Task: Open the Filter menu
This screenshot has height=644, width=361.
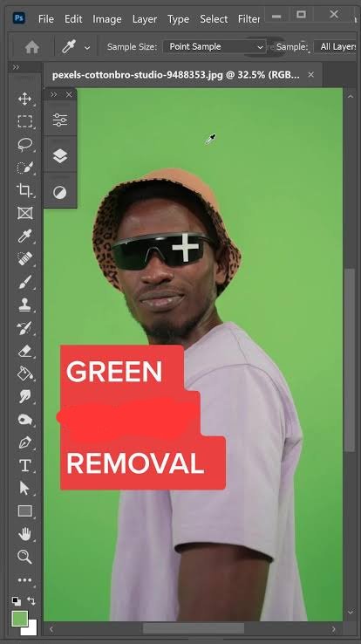Action: [249, 19]
